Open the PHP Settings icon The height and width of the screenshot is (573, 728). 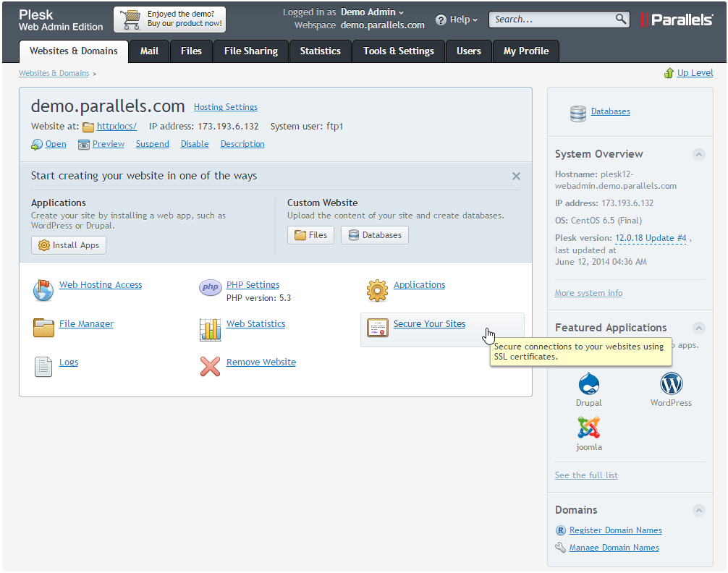(x=210, y=288)
